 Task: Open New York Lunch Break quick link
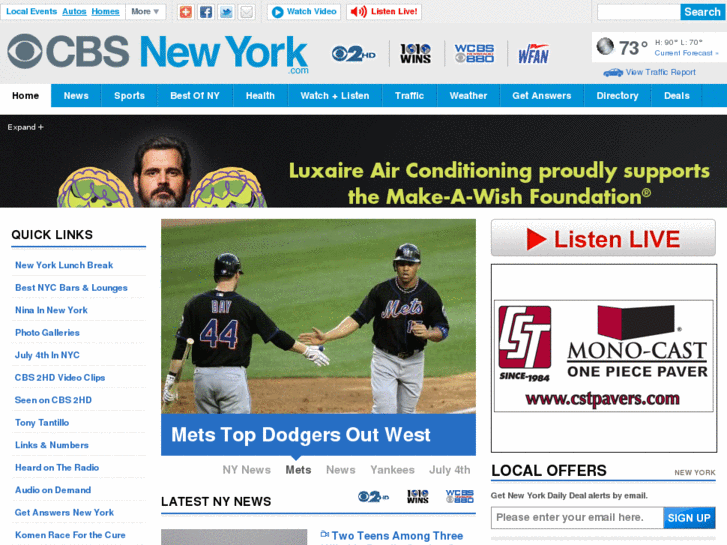[x=64, y=265]
